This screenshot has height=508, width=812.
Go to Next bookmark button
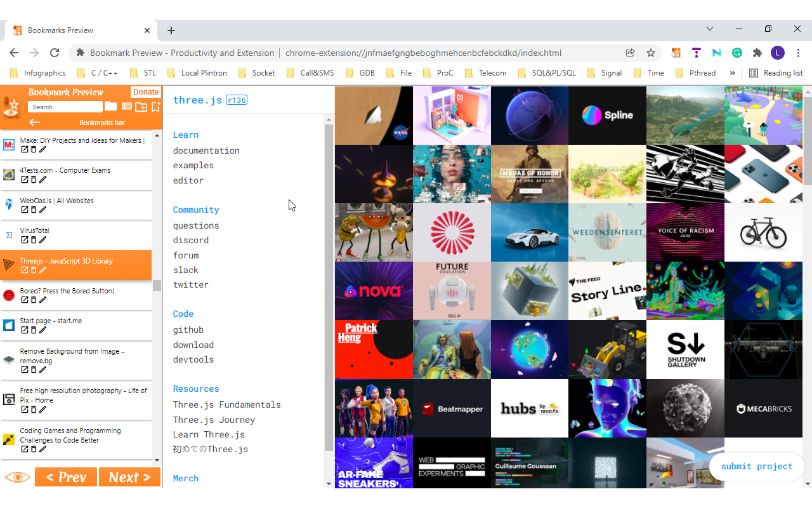point(129,477)
